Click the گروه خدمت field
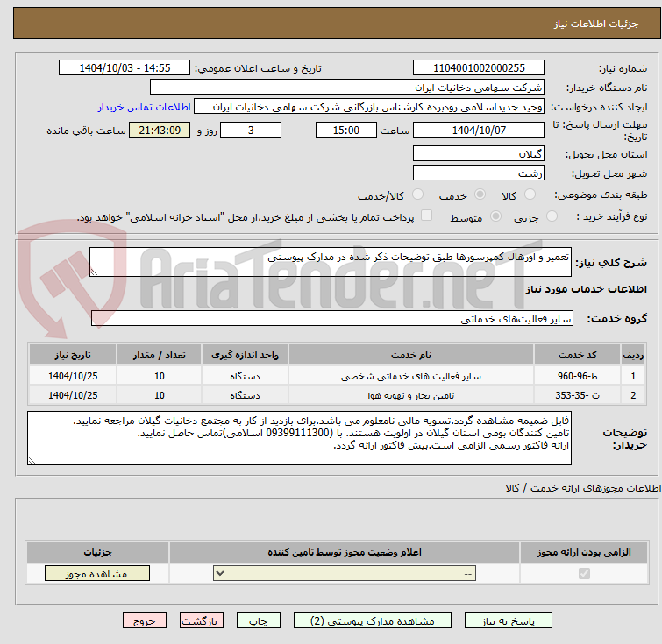Image resolution: width=662 pixels, height=644 pixels. (331, 319)
